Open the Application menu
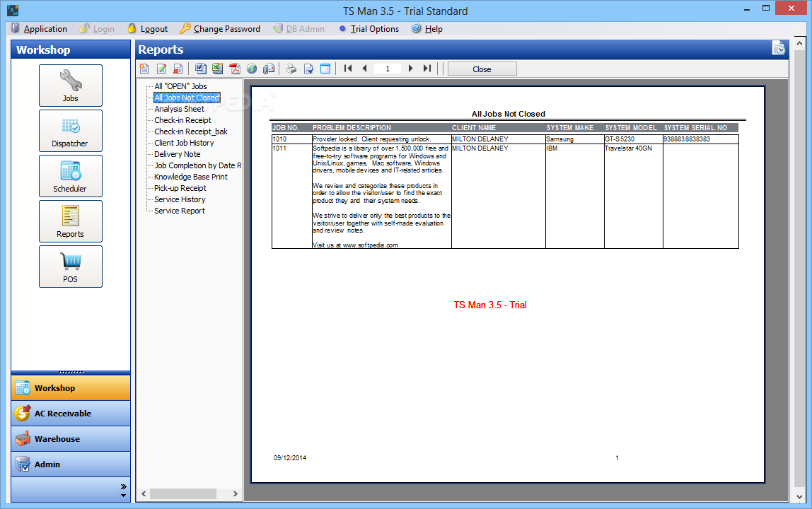The width and height of the screenshot is (812, 509). 40,29
